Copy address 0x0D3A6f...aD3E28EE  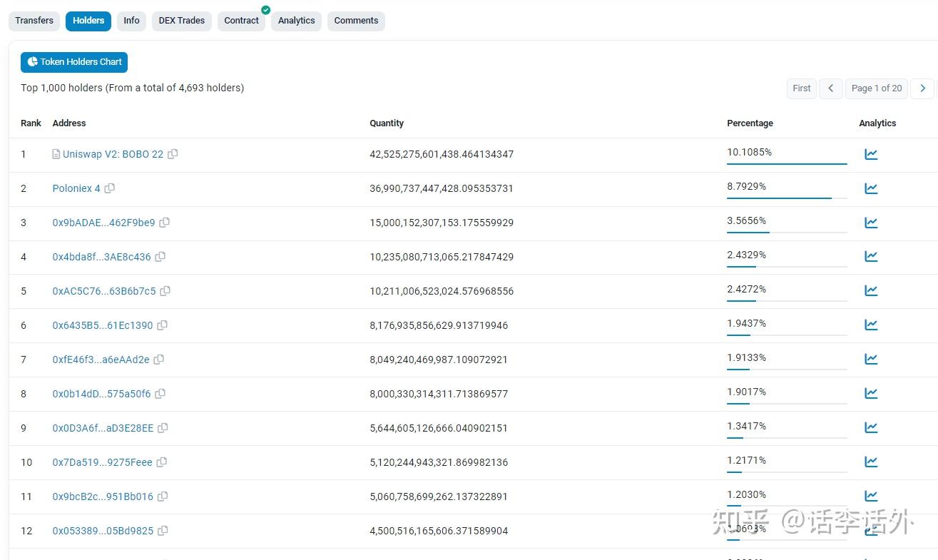(x=163, y=428)
